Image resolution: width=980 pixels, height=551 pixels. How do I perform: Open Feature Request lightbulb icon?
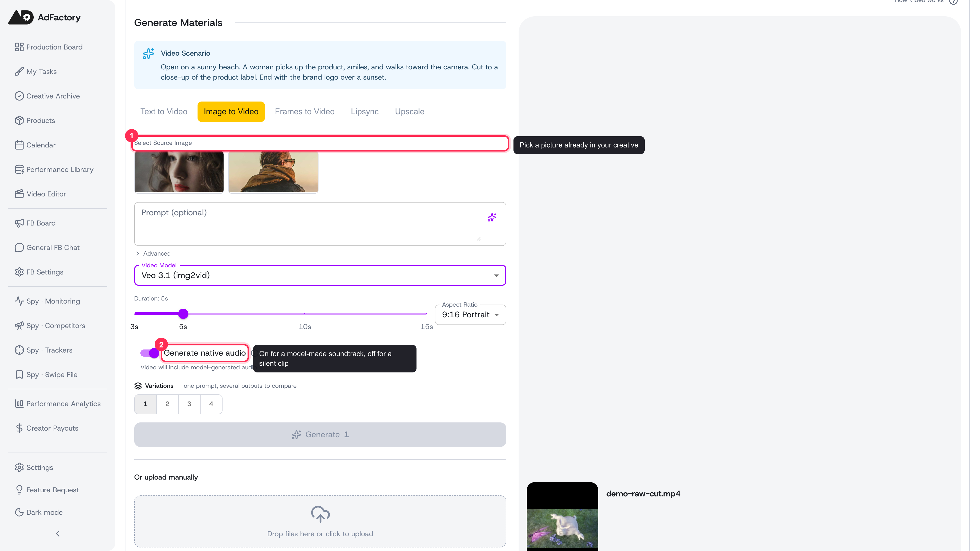pyautogui.click(x=19, y=490)
